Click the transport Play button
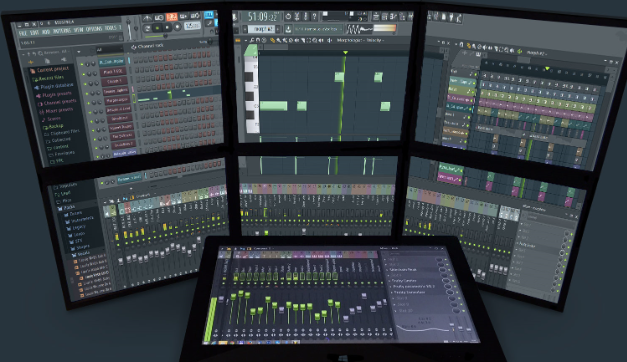 point(158,28)
